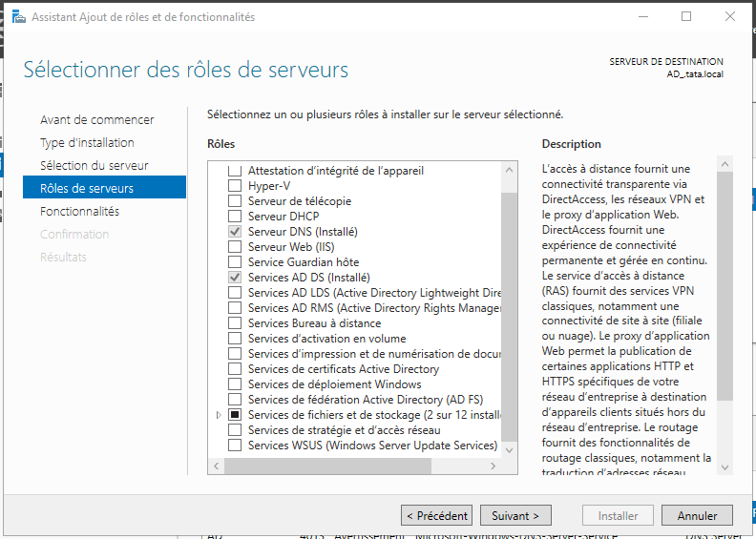Click Suivant to continue
Viewport: 756px width, 539px height.
coord(515,515)
